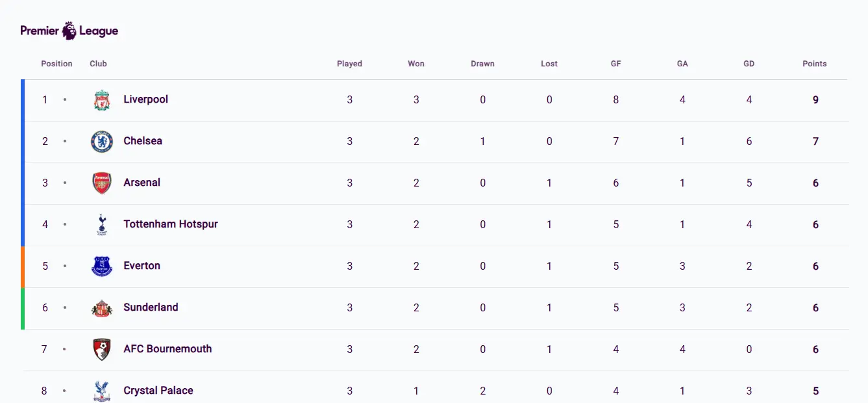Click the Sunderland club crest
This screenshot has height=403, width=868.
coord(101,307)
